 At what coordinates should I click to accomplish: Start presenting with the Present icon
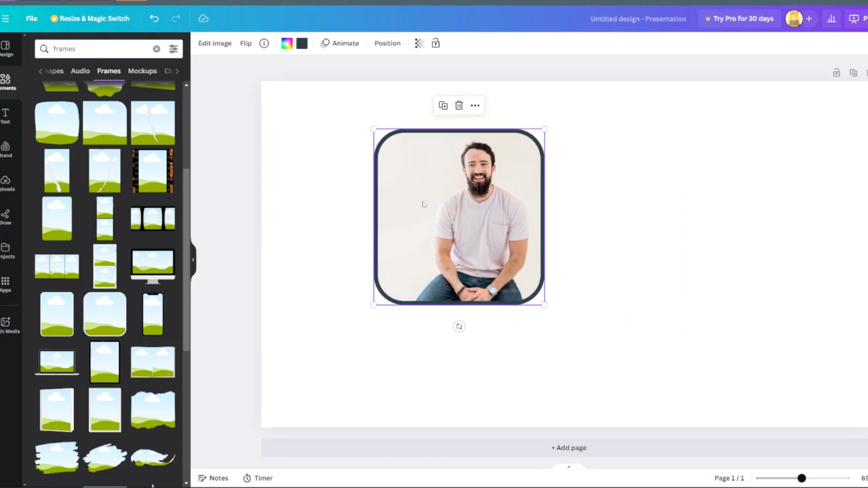854,18
